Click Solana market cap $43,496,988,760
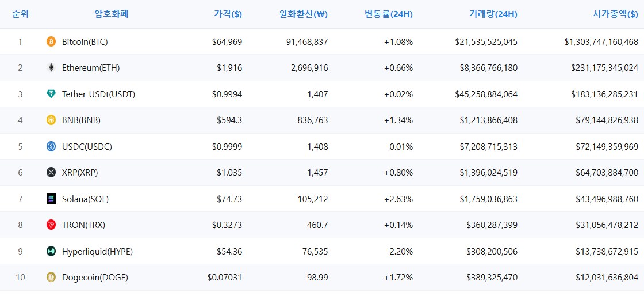The height and width of the screenshot is (296, 644). 607,199
